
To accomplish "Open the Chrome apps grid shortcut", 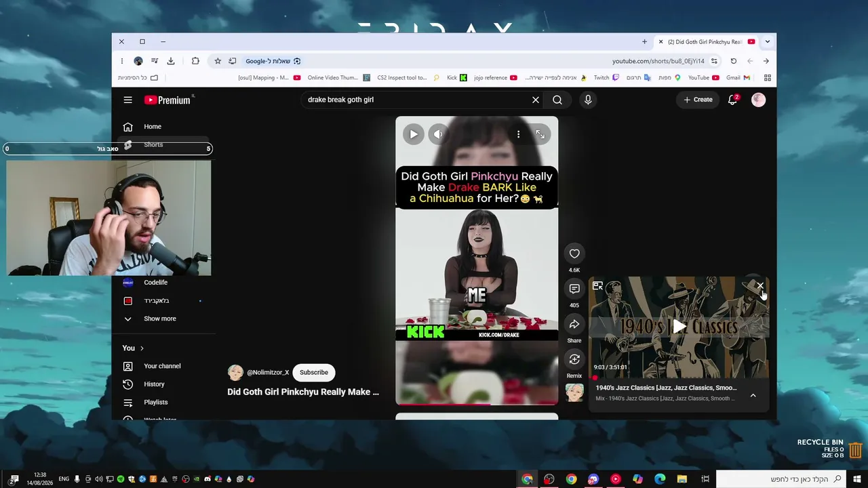I will coord(767,78).
